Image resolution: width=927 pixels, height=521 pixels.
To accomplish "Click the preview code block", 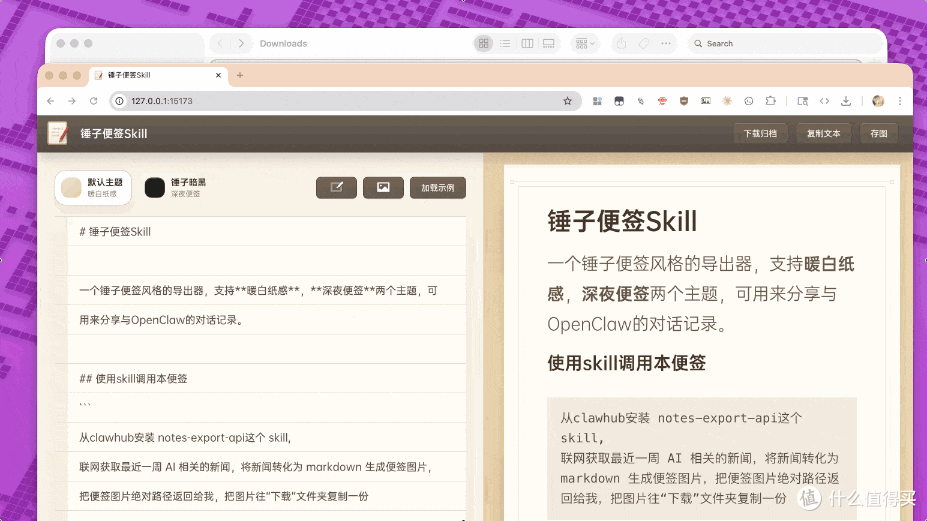I will (x=702, y=458).
